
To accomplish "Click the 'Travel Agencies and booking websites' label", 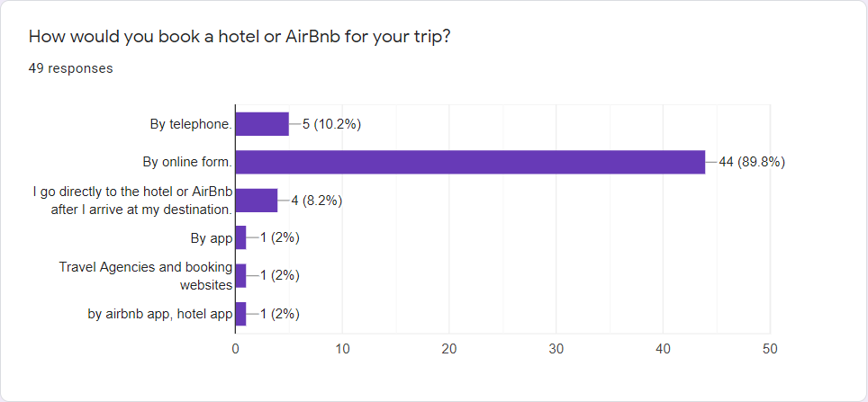I will pos(146,276).
